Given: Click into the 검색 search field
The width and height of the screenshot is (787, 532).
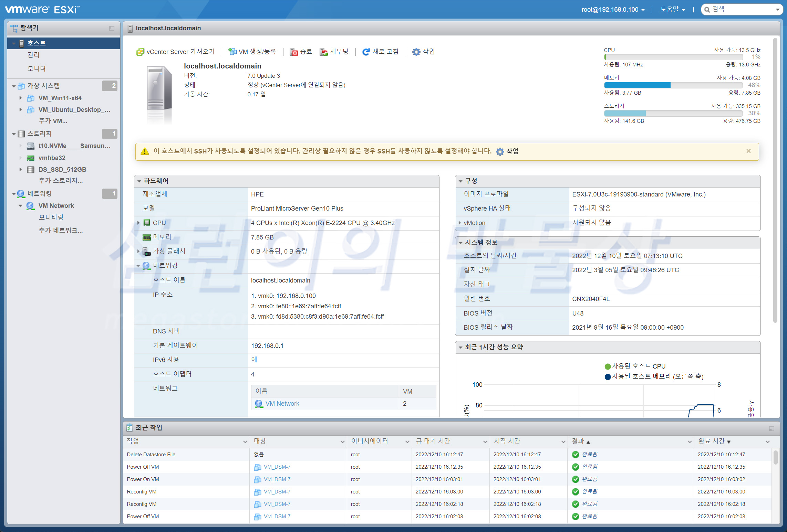Looking at the screenshot, I should (x=741, y=10).
